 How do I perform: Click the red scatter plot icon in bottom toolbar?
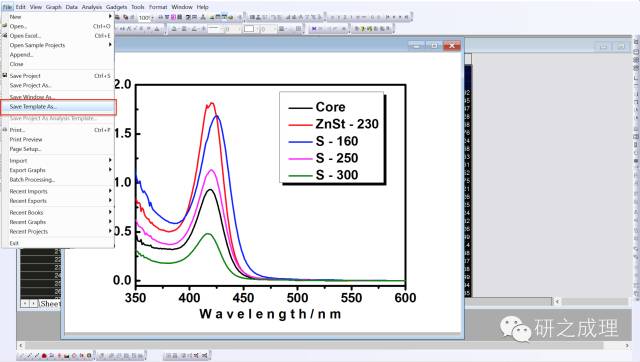pyautogui.click(x=44, y=355)
